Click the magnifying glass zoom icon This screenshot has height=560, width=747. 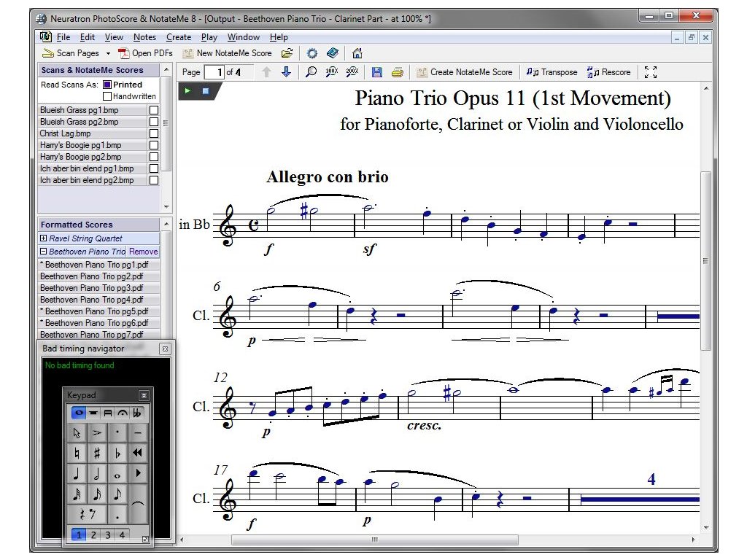(x=311, y=72)
